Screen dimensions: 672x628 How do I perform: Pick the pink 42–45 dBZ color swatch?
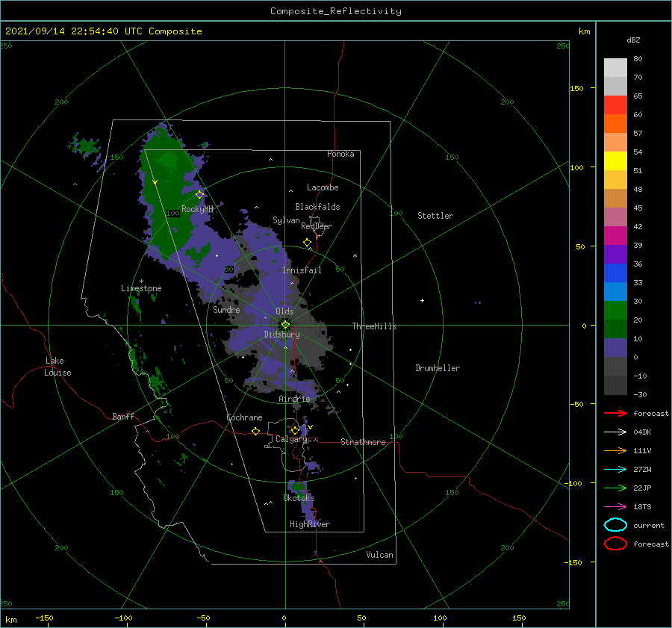coord(615,217)
